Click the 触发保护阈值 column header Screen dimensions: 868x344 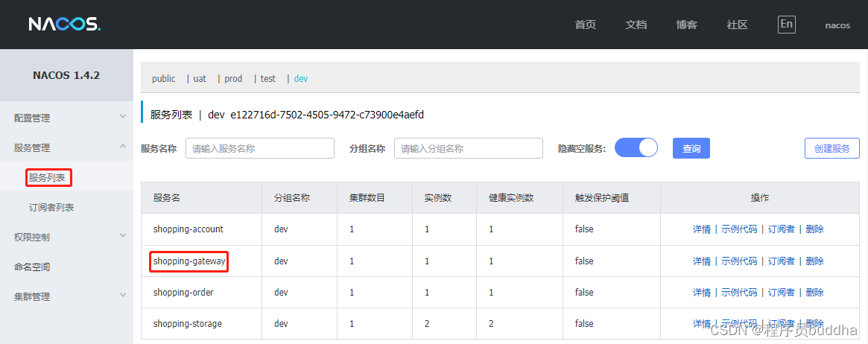[x=602, y=197]
